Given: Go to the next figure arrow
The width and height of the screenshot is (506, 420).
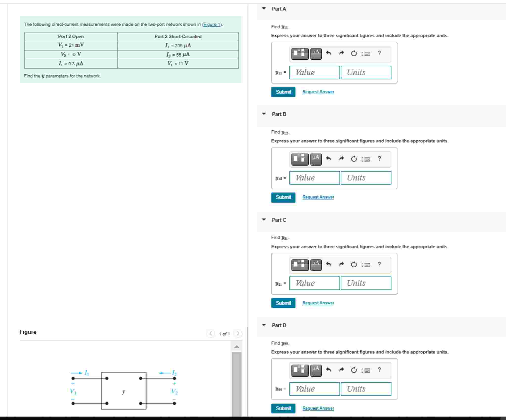Looking at the screenshot, I should [x=238, y=334].
